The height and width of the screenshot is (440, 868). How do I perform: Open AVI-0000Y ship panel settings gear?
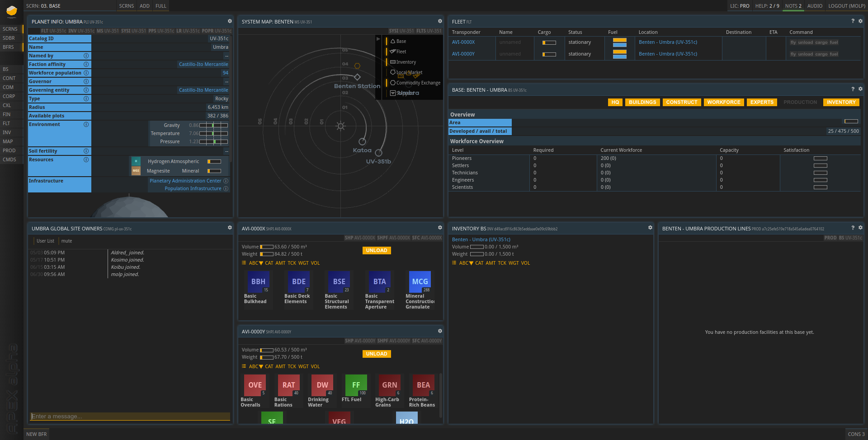pos(440,331)
